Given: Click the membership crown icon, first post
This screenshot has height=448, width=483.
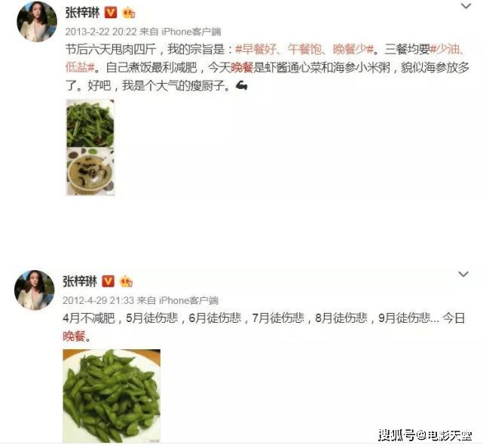Looking at the screenshot, I should [129, 14].
